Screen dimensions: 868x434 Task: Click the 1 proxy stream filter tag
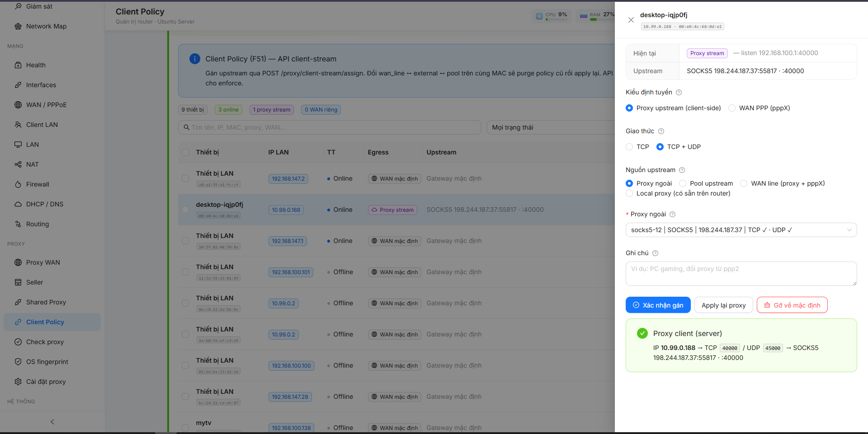coord(272,110)
